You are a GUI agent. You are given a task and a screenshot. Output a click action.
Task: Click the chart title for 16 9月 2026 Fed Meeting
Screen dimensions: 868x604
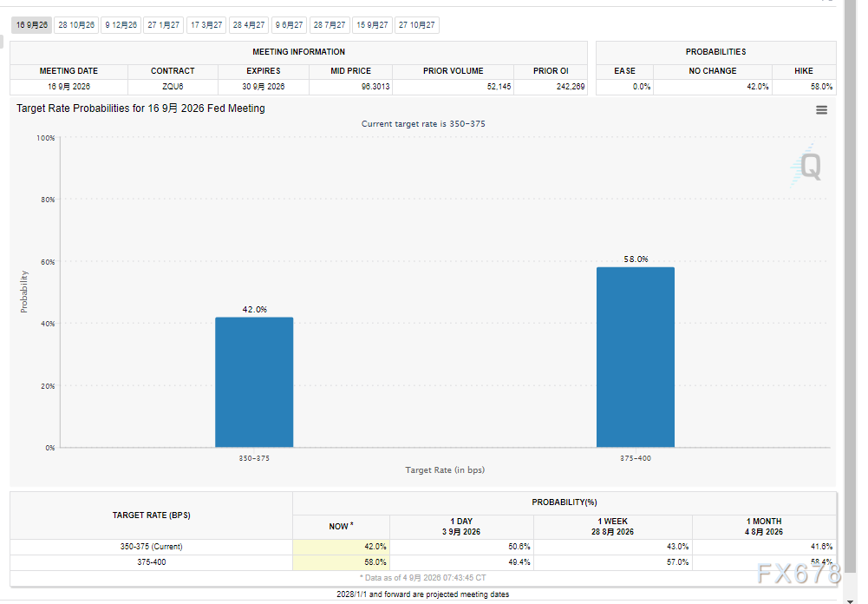(x=140, y=108)
